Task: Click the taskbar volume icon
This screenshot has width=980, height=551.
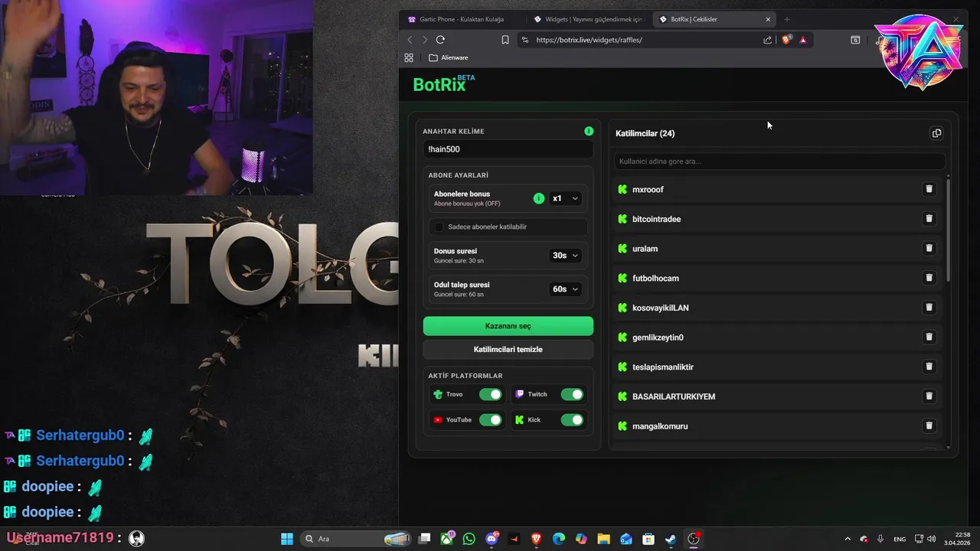Action: (x=932, y=539)
